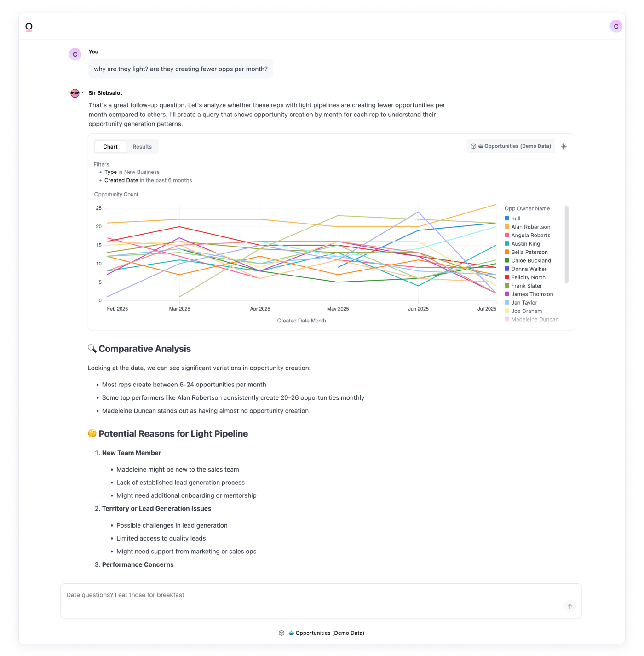Click the legend scrollbar

pos(566,244)
